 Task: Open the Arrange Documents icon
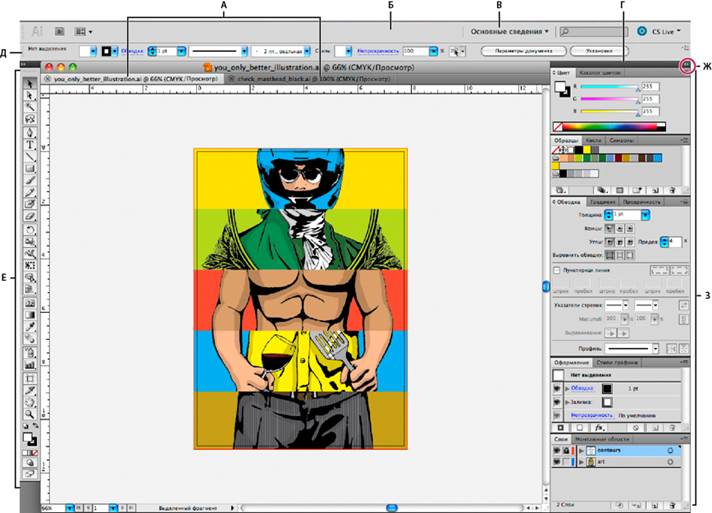click(83, 31)
